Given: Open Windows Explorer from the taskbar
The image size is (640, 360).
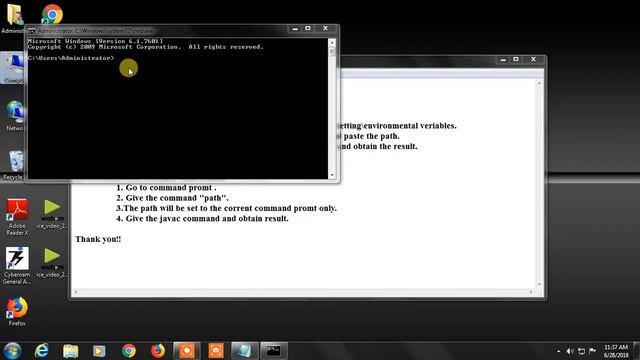Looking at the screenshot, I should click(x=70, y=351).
